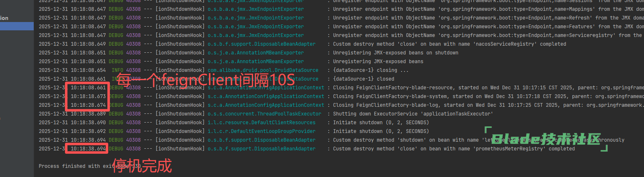Click the red '停机完成' annotation text
The height and width of the screenshot is (177, 644).
[142, 166]
